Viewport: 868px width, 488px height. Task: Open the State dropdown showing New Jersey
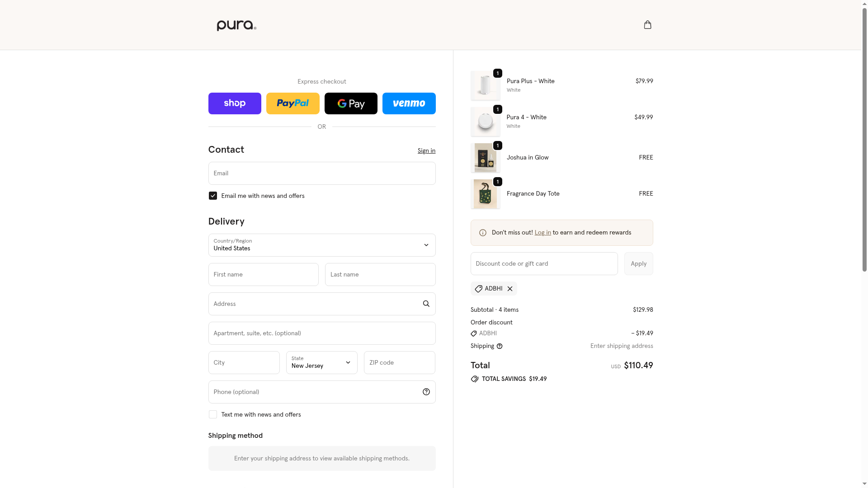pos(322,362)
